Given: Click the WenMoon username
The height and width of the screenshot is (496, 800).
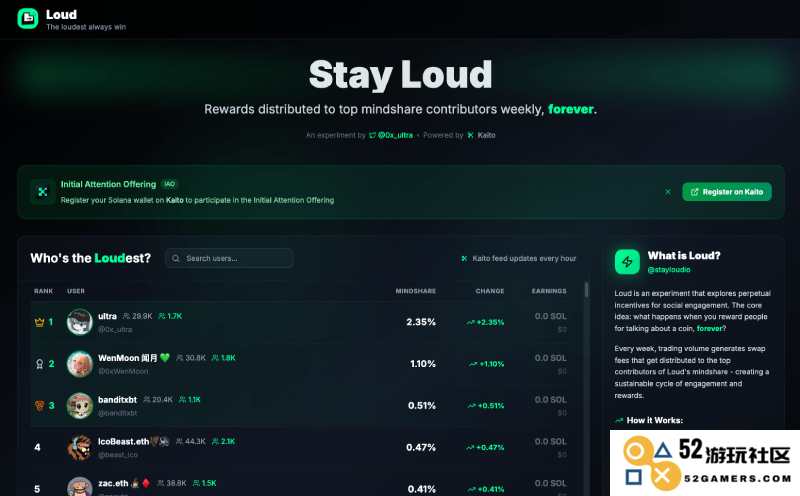Looking at the screenshot, I should [128, 358].
